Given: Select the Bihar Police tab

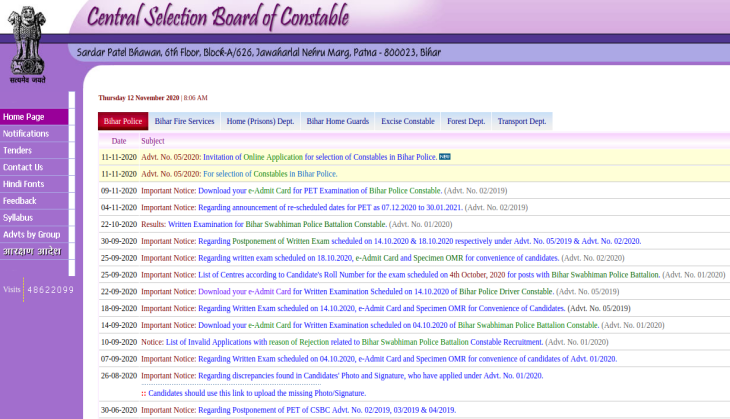Looking at the screenshot, I should (x=123, y=121).
